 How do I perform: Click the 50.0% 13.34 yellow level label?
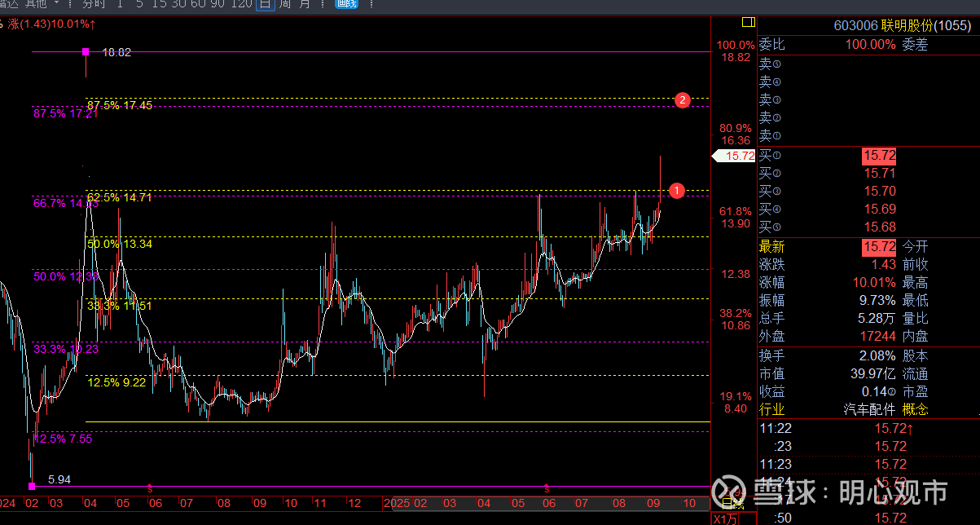tap(120, 244)
